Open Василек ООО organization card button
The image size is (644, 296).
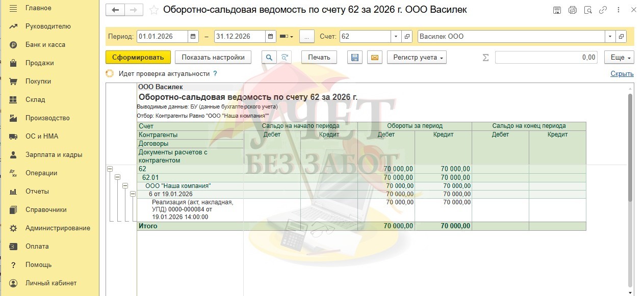pyautogui.click(x=621, y=37)
